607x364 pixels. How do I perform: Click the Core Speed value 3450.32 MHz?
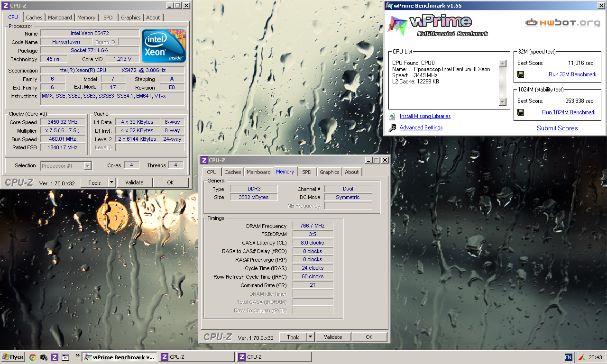62,122
